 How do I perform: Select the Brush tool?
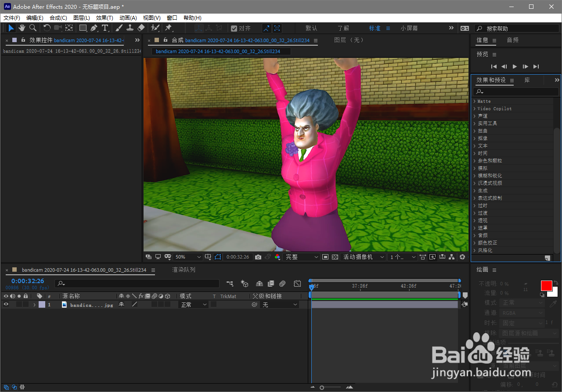[119, 28]
